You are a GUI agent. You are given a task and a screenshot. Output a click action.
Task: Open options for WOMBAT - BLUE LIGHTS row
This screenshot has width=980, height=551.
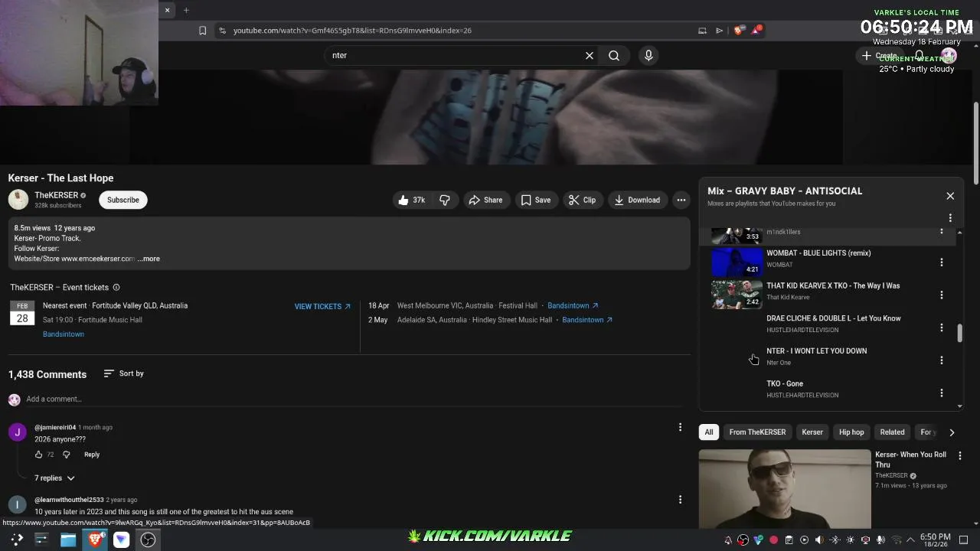942,262
